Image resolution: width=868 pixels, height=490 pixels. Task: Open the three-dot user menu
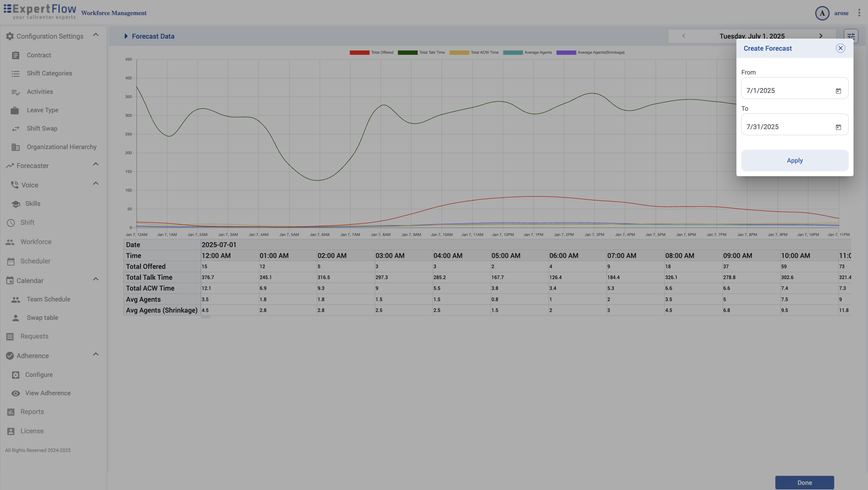(x=859, y=13)
